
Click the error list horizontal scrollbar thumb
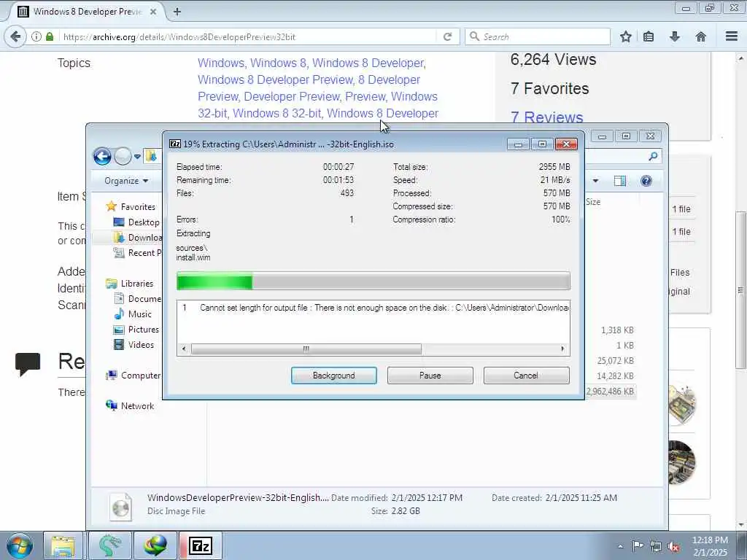point(306,349)
